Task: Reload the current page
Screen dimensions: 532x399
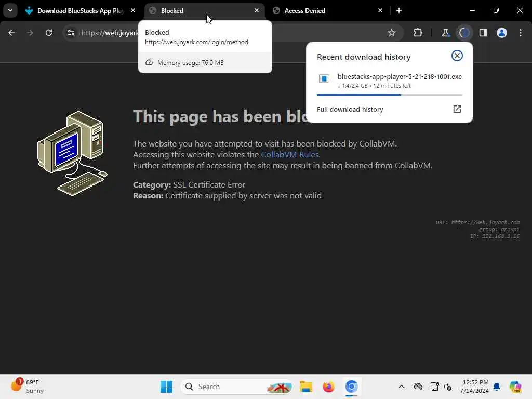Action: pyautogui.click(x=49, y=33)
